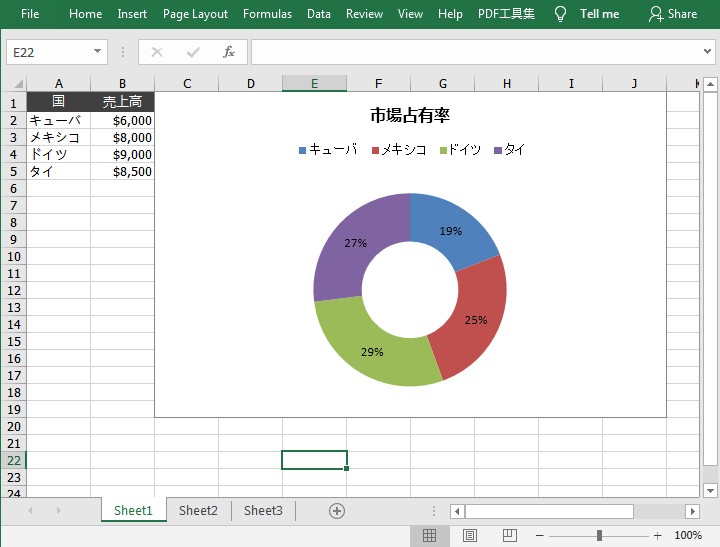
Task: Click the Enter checkmark formula icon
Action: point(193,52)
